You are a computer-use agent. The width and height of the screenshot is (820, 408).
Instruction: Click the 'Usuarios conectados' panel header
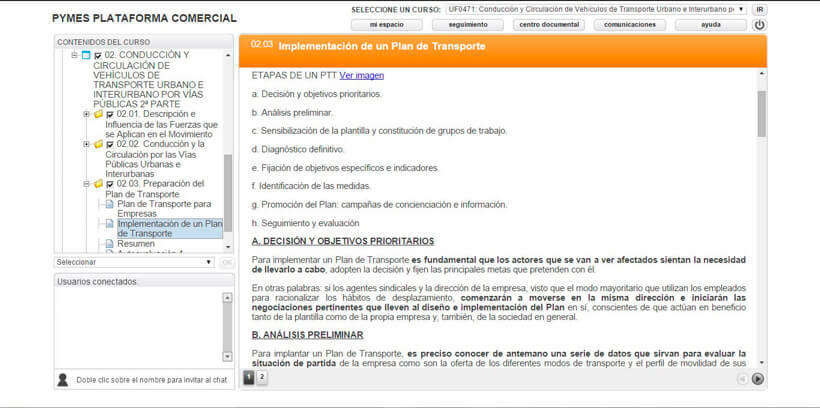[144, 281]
